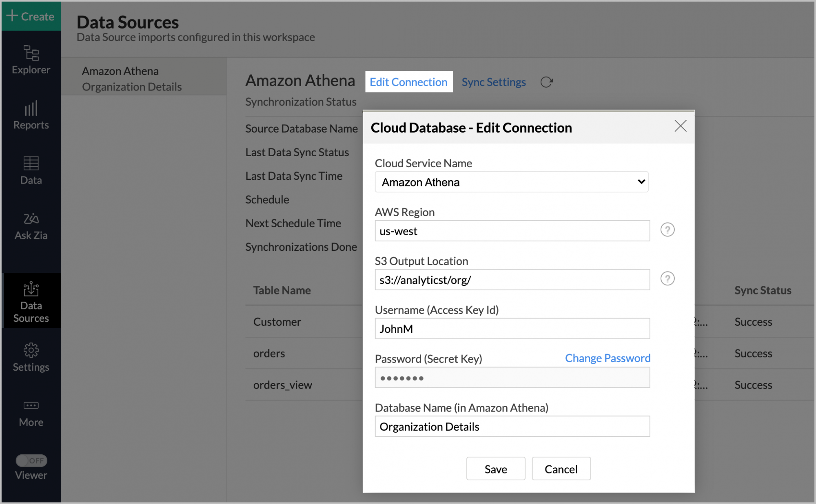The image size is (816, 504).
Task: Edit the Username Access Key Id field
Action: pos(512,329)
